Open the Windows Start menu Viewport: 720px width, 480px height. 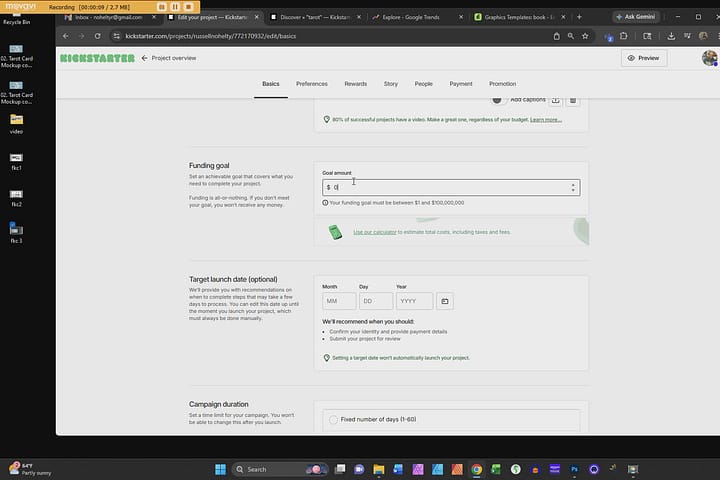[220, 469]
